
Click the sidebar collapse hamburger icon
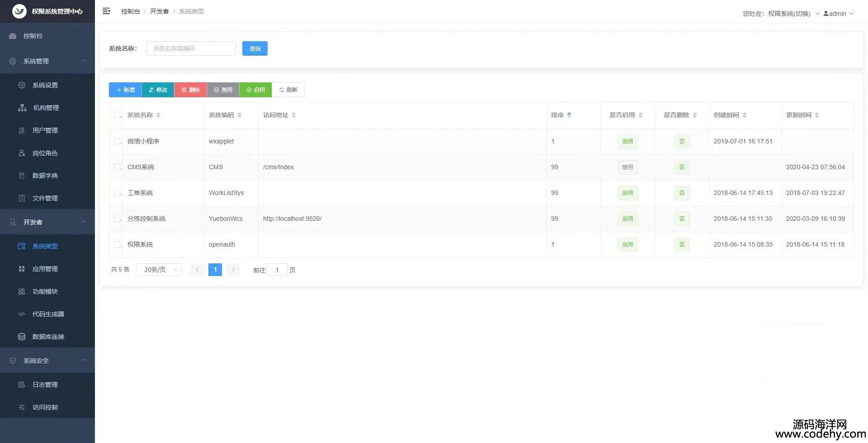pos(106,11)
